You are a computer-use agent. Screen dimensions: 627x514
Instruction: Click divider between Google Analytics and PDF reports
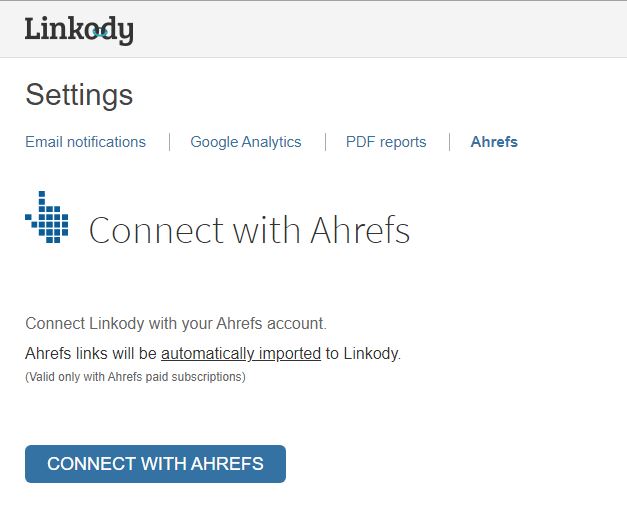(325, 142)
